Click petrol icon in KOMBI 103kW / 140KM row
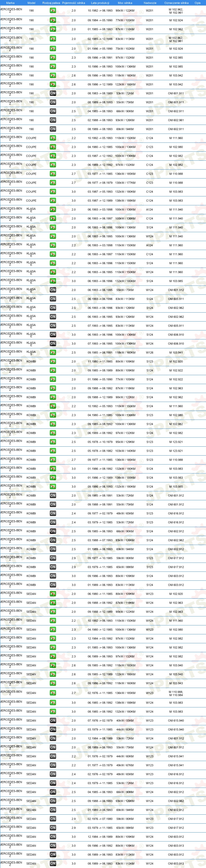This screenshot has height=868, width=206. point(53,451)
